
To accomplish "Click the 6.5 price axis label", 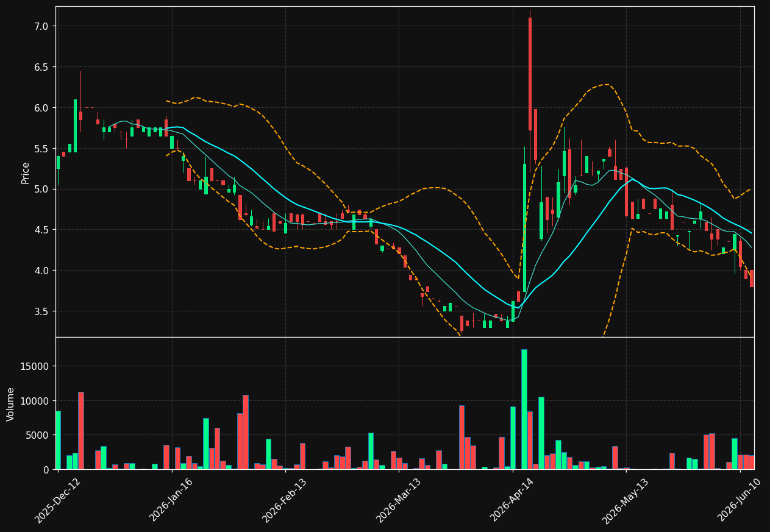I will pyautogui.click(x=42, y=66).
